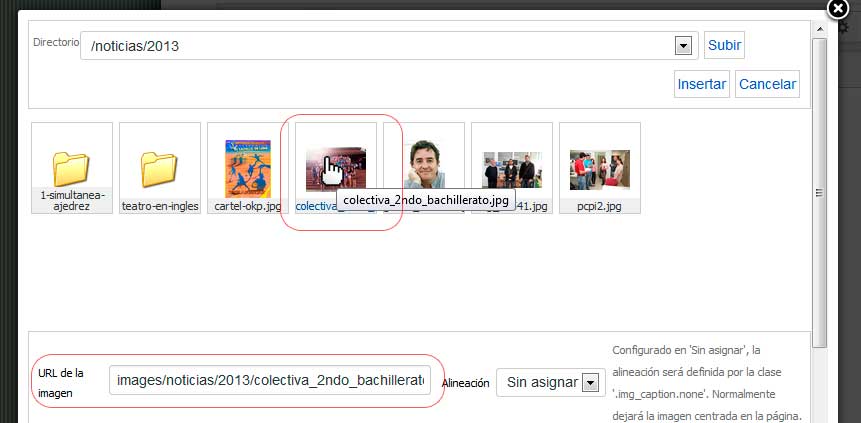Focus the URL de la imagen field
This screenshot has width=861, height=423.
coord(270,381)
